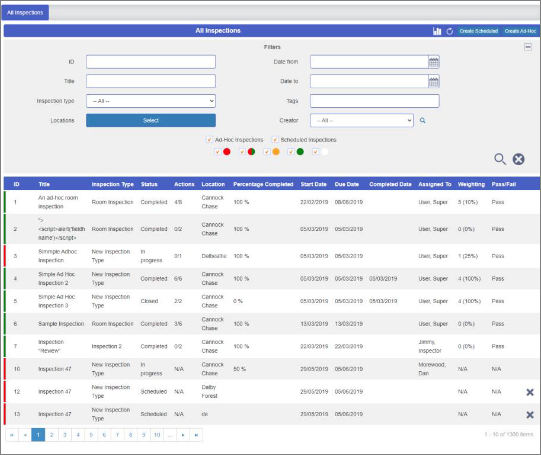The height and width of the screenshot is (455, 541).
Task: Open the Date from calendar picker
Action: 434,62
